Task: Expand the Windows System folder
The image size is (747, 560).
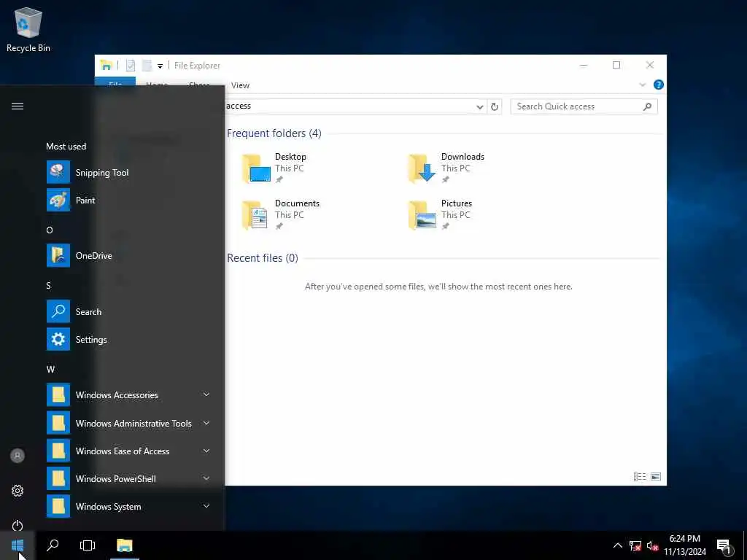Action: (128, 507)
